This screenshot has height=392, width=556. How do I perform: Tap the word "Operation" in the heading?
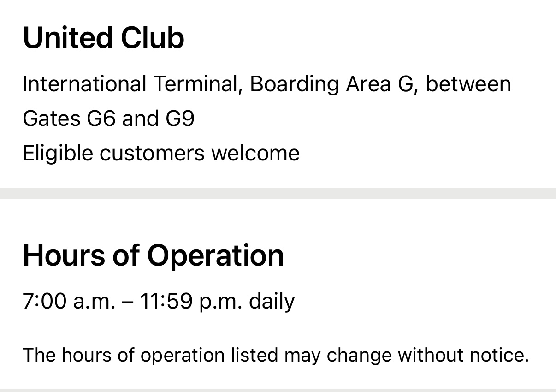215,255
